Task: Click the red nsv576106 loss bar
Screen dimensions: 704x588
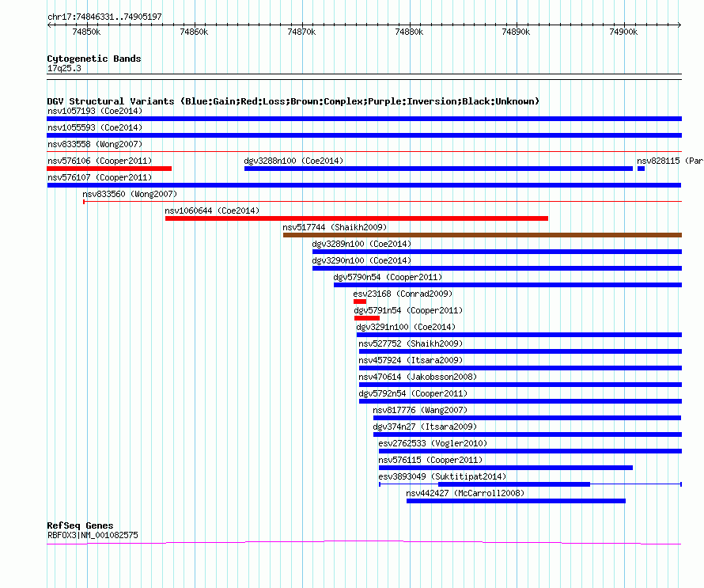Action: coord(109,169)
